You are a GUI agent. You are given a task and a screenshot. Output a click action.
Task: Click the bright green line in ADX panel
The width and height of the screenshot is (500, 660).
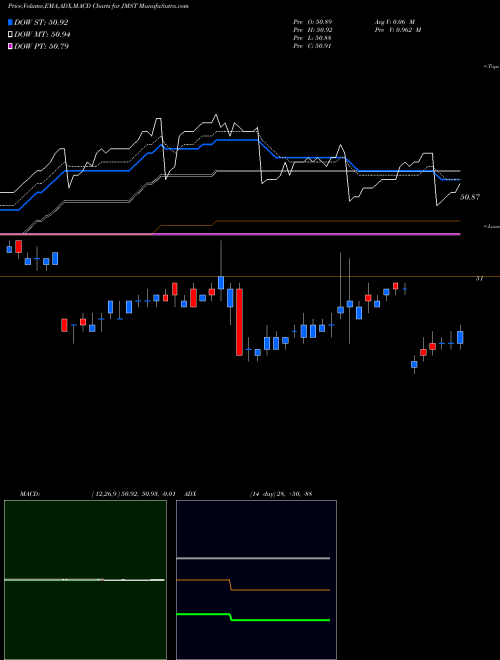click(x=253, y=617)
